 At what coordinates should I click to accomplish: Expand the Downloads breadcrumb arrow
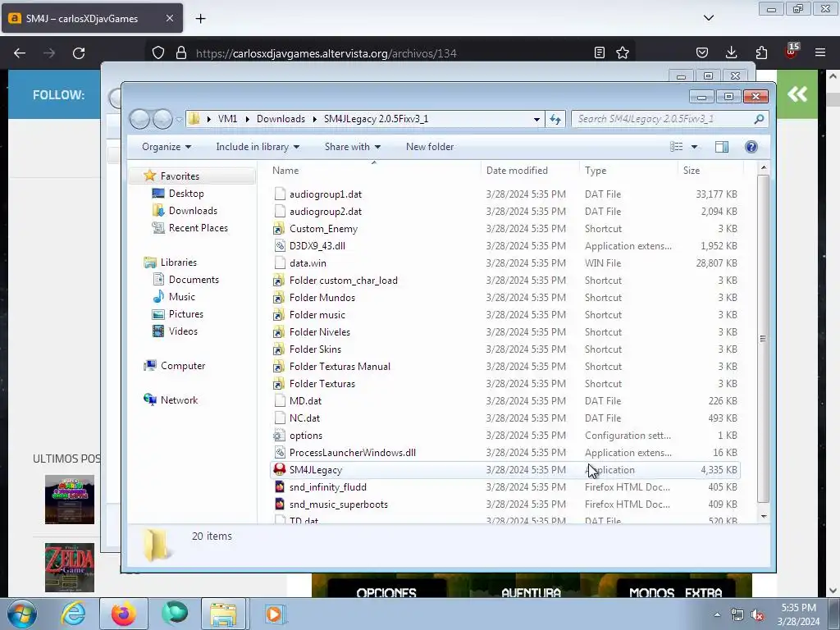pyautogui.click(x=314, y=119)
